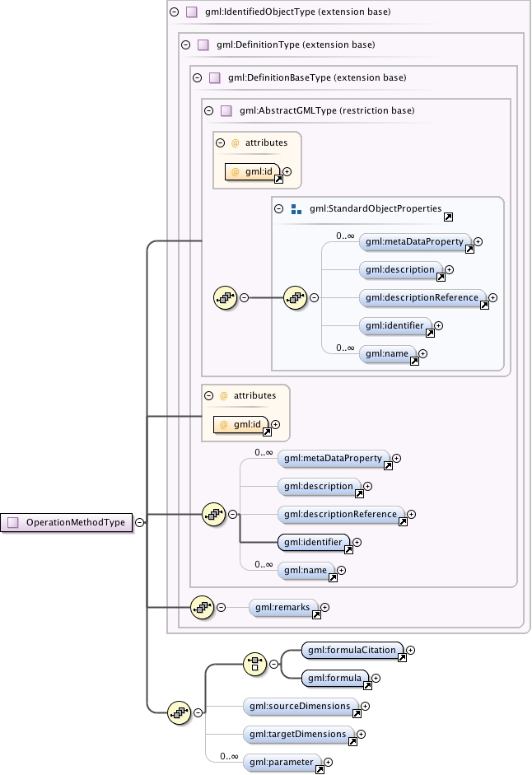
Task: Select the gml:remarks element
Action: [x=284, y=608]
